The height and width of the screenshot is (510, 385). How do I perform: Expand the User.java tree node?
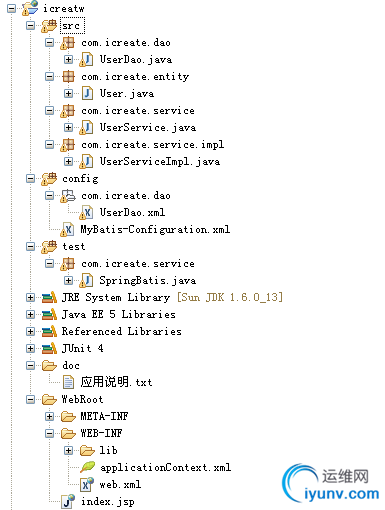(x=68, y=93)
